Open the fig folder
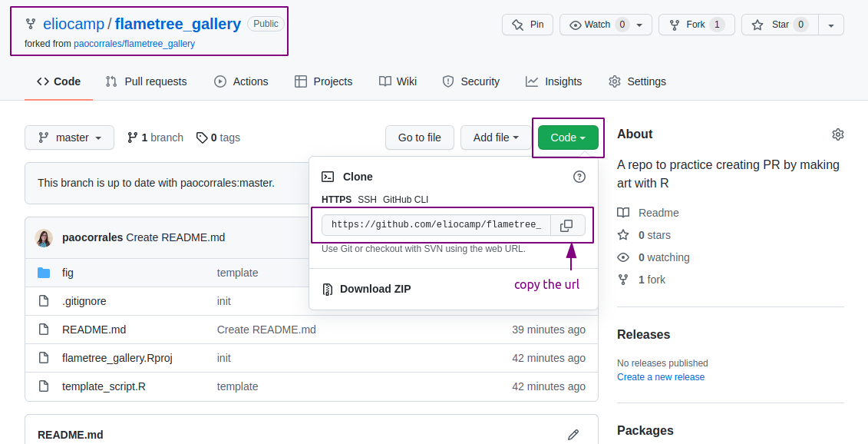Image resolution: width=868 pixels, height=444 pixels. point(68,273)
